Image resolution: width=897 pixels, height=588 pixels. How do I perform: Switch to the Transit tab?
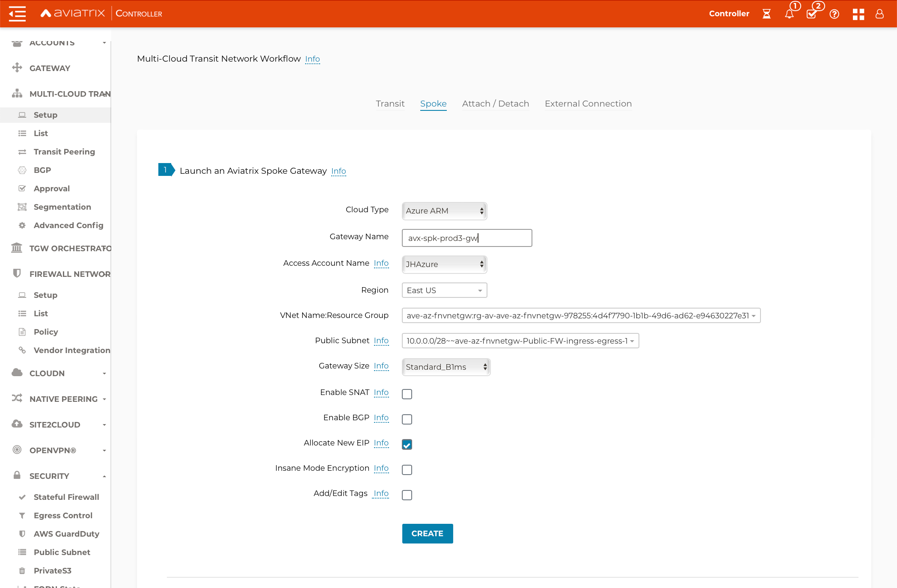390,104
